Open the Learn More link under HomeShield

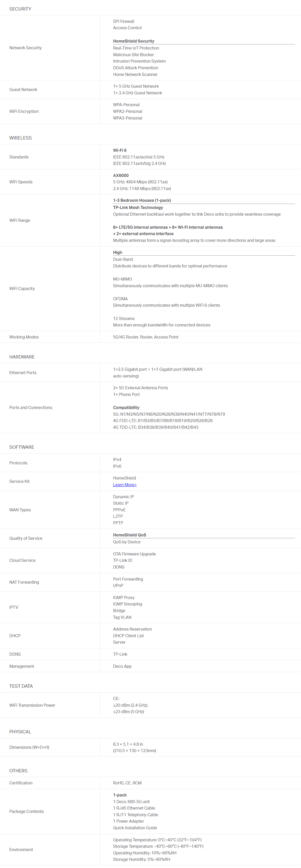tap(125, 485)
